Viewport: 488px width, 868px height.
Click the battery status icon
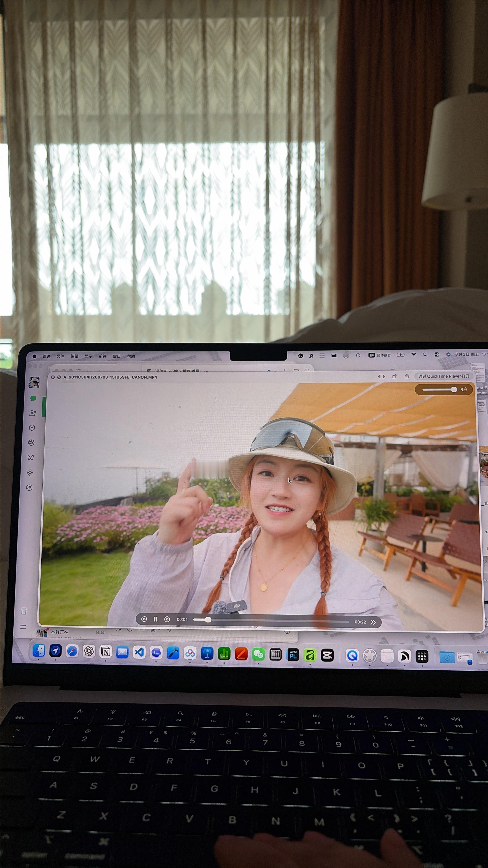coord(401,355)
